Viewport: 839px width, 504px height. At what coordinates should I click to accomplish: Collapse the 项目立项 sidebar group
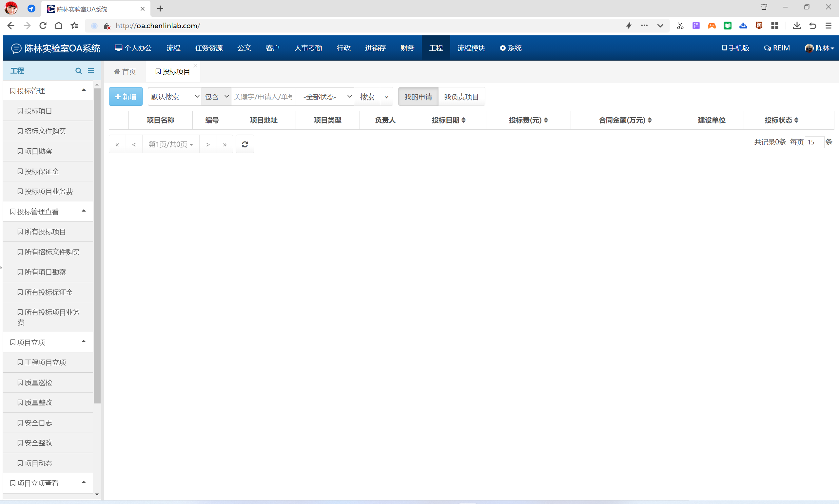pos(84,342)
